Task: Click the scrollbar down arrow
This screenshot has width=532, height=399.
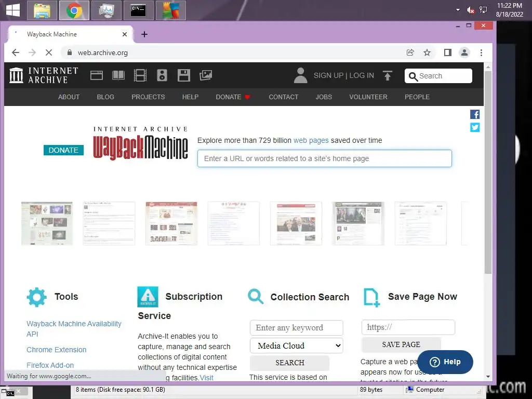Action: tap(488, 377)
